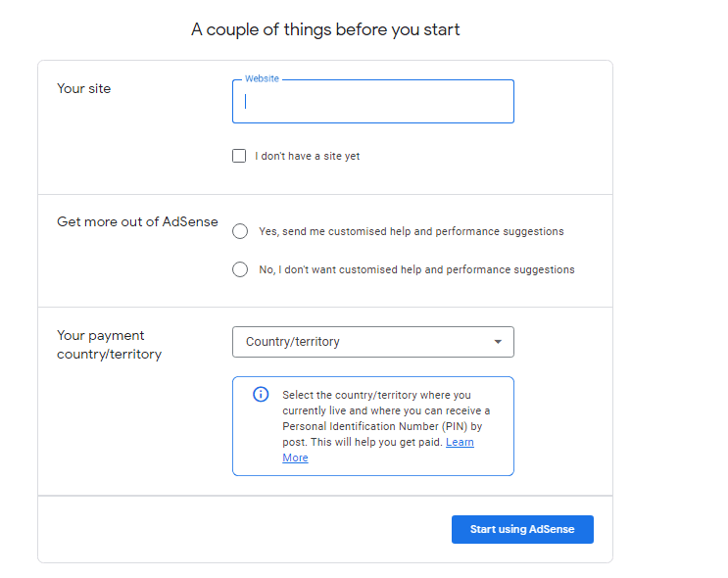Click the "Select the country/territory where you" info text

click(x=376, y=395)
